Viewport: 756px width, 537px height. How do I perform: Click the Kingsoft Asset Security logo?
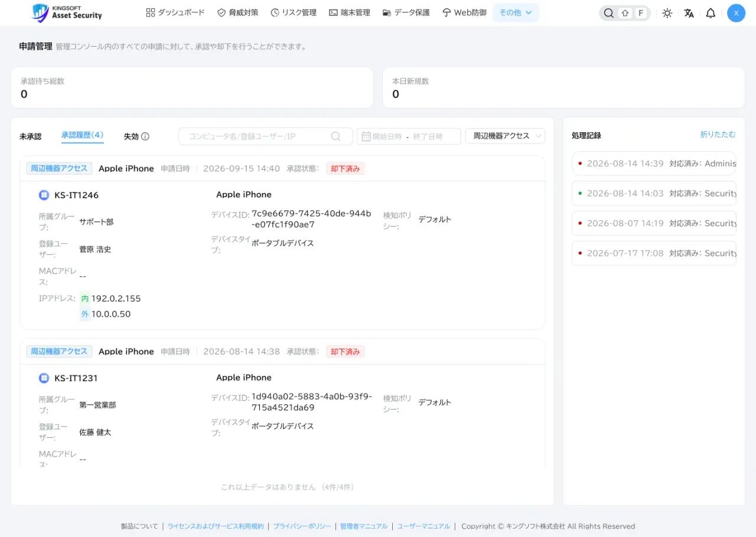(x=67, y=12)
